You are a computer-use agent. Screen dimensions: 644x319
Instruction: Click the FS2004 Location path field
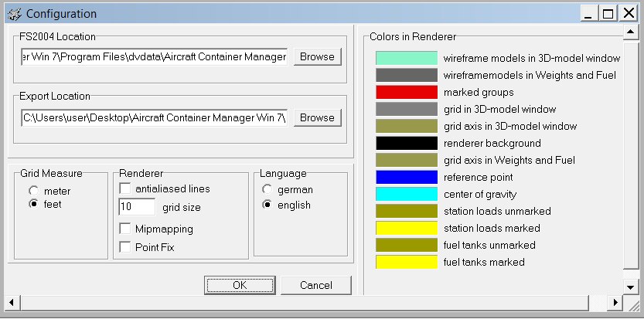[x=154, y=56]
